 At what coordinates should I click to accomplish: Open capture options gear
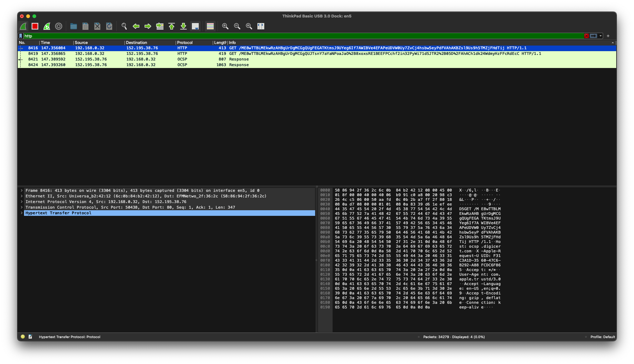coord(59,26)
